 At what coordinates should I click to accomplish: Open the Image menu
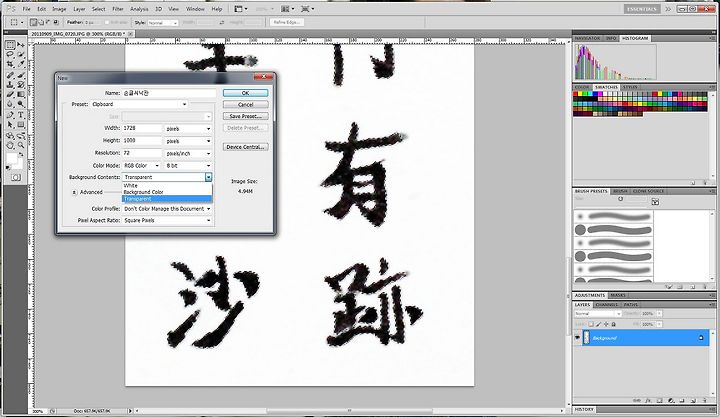pyautogui.click(x=59, y=9)
